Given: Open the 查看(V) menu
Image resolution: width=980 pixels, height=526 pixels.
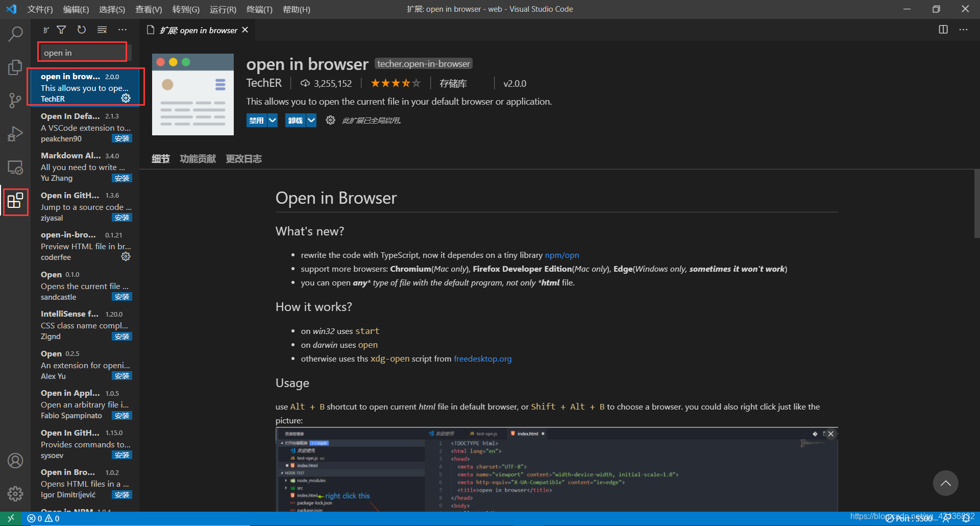Looking at the screenshot, I should point(149,9).
